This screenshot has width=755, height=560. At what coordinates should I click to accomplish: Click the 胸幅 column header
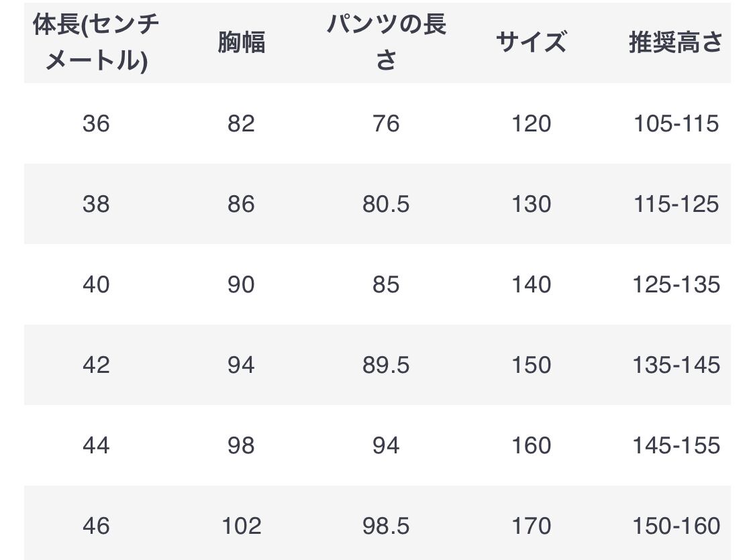tap(241, 42)
